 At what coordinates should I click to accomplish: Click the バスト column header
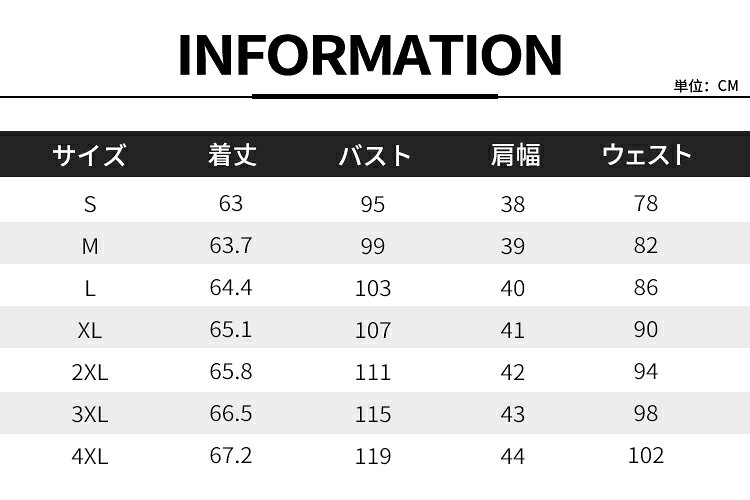tap(374, 155)
